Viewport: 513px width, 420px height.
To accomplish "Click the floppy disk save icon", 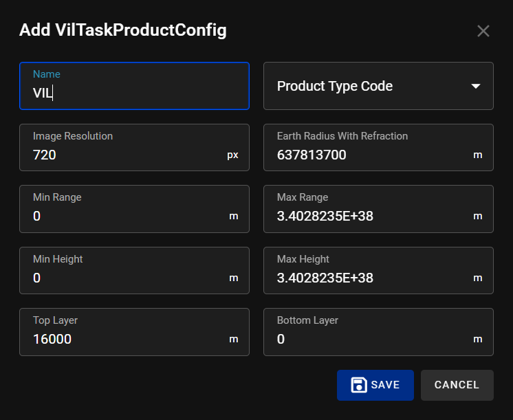I will [x=358, y=385].
